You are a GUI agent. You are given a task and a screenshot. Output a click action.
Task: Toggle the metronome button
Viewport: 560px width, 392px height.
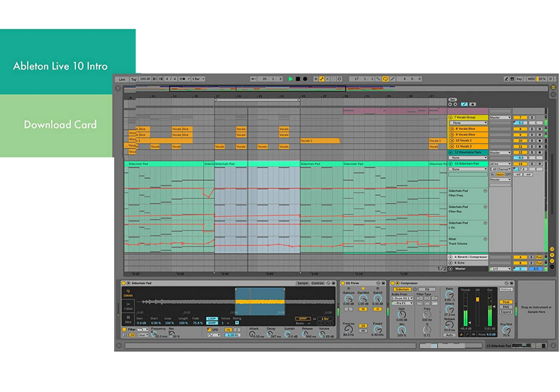(183, 79)
